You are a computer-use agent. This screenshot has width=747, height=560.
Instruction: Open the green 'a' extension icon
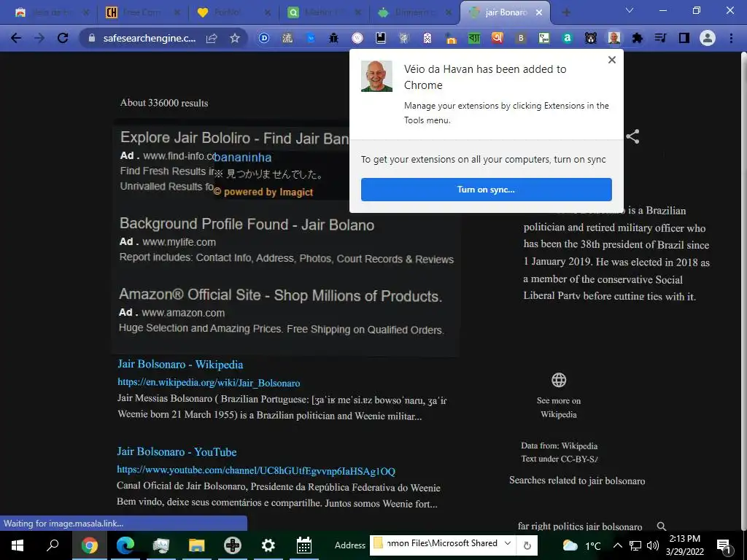567,38
